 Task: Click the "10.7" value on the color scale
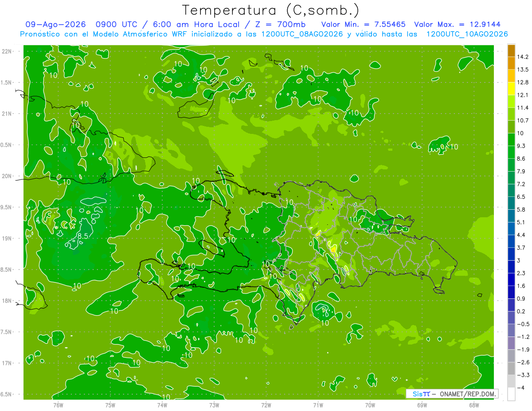(x=522, y=120)
